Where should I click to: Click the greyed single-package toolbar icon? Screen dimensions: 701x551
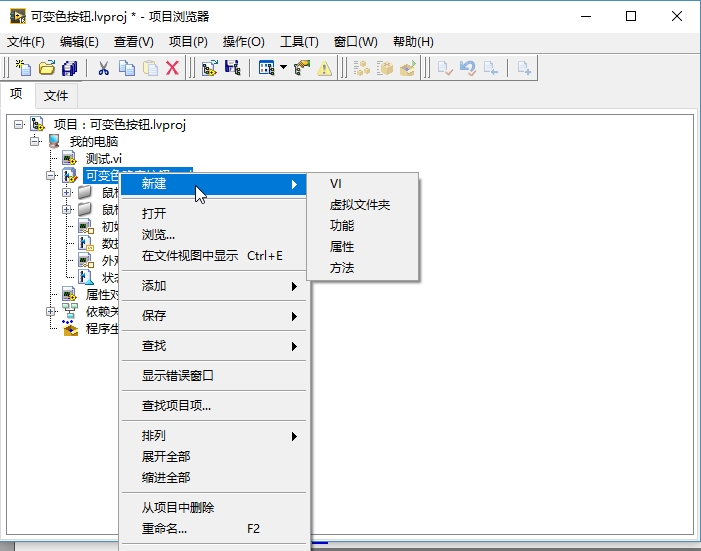pyautogui.click(x=384, y=68)
